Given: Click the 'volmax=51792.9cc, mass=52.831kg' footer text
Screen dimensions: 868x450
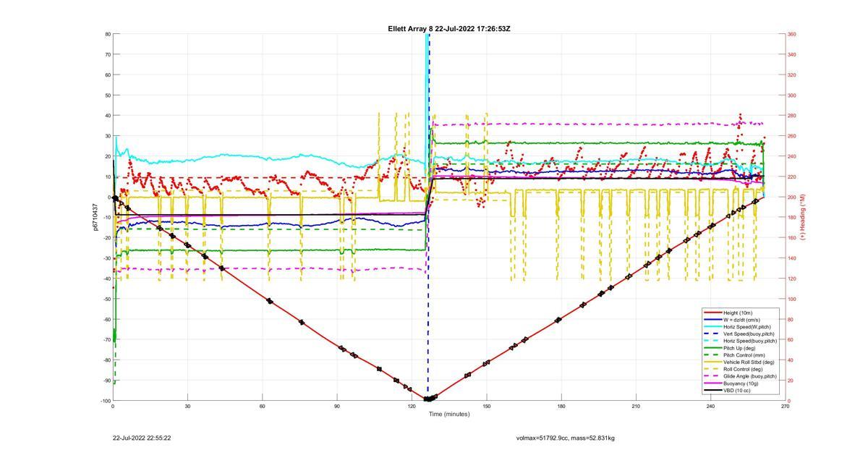Looking at the screenshot, I should point(566,438).
